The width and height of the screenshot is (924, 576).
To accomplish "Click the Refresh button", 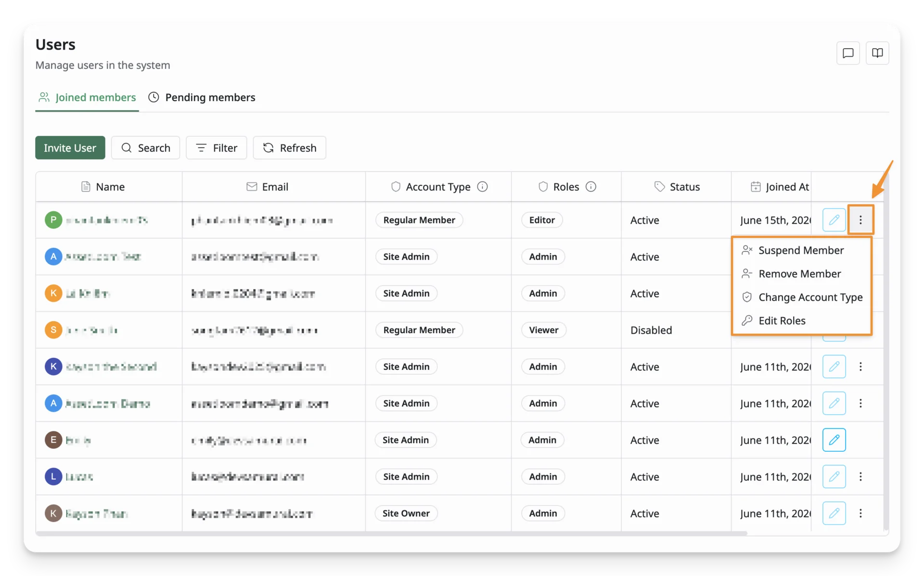I will (290, 148).
